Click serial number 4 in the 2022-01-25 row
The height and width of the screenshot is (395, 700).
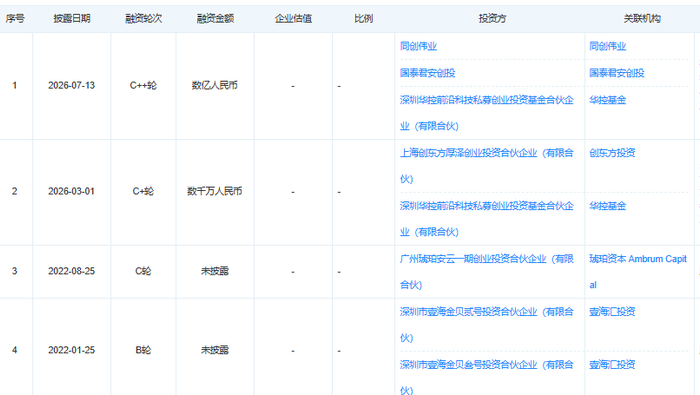click(15, 350)
